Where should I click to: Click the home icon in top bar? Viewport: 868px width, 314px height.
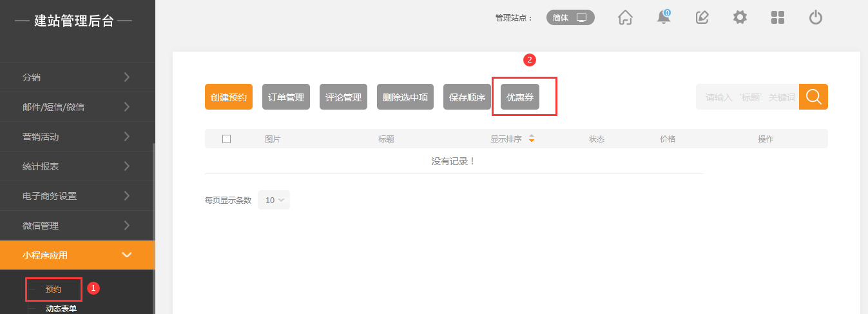coord(625,18)
